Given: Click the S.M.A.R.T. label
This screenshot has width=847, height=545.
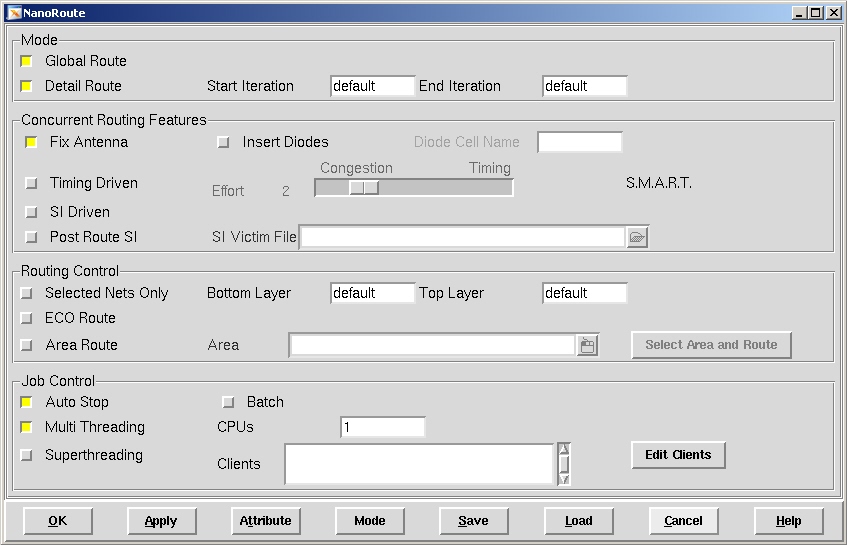Looking at the screenshot, I should tap(658, 183).
